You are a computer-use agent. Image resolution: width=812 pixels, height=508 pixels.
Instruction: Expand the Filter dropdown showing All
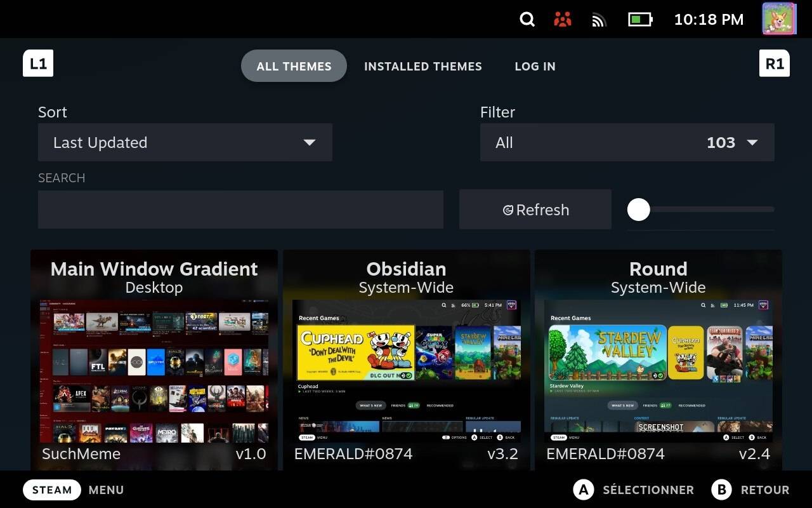[627, 142]
